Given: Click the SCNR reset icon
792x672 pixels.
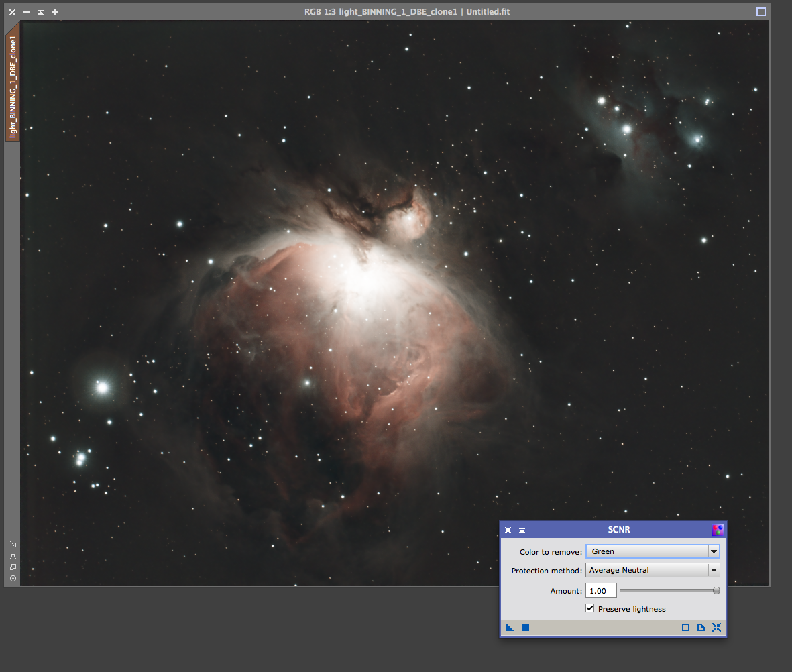Looking at the screenshot, I should click(717, 628).
